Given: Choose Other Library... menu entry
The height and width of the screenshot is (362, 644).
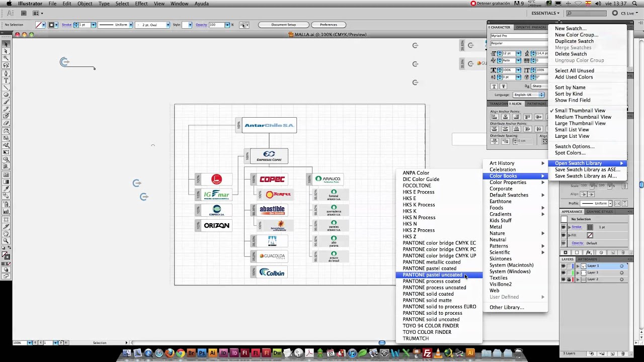Looking at the screenshot, I should click(x=507, y=307).
